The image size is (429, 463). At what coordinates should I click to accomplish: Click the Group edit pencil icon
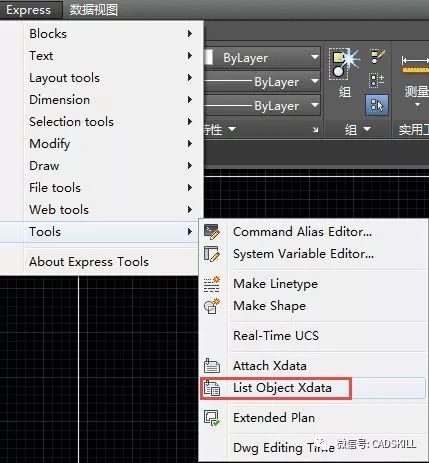click(378, 57)
